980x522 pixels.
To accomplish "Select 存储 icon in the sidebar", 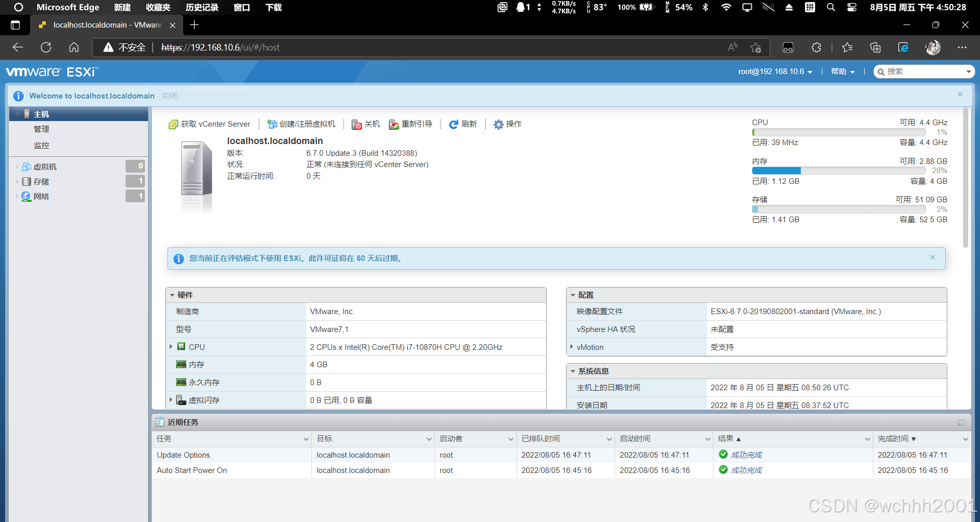I will [26, 181].
